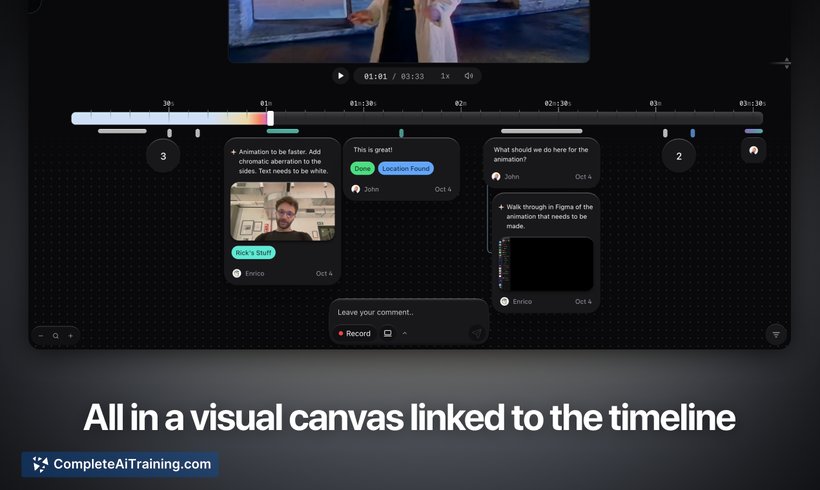Mute the video using the speaker icon
Viewport: 820px width, 490px height.
click(x=469, y=76)
